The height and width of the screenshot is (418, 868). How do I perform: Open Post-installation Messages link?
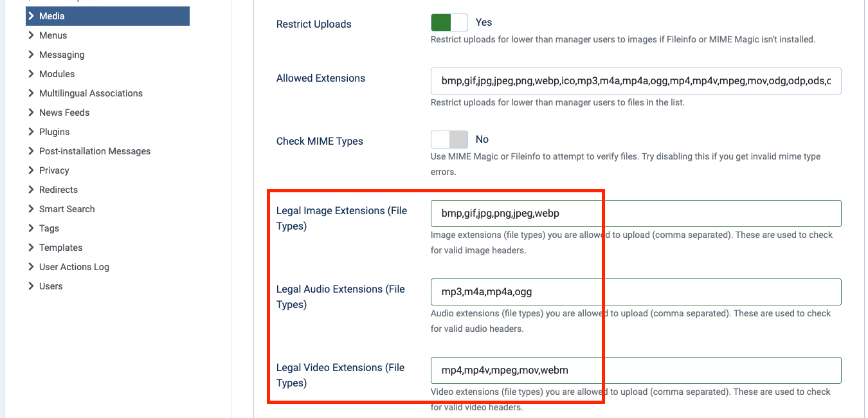[x=95, y=151]
